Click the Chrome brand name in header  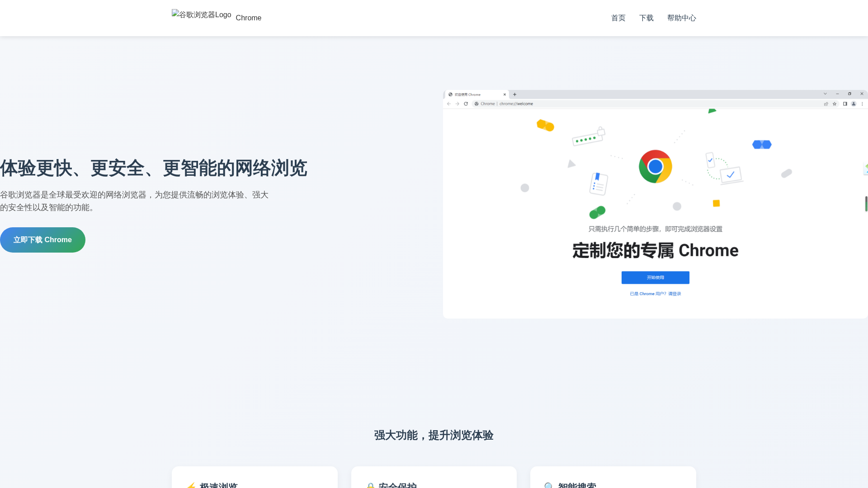(x=249, y=18)
